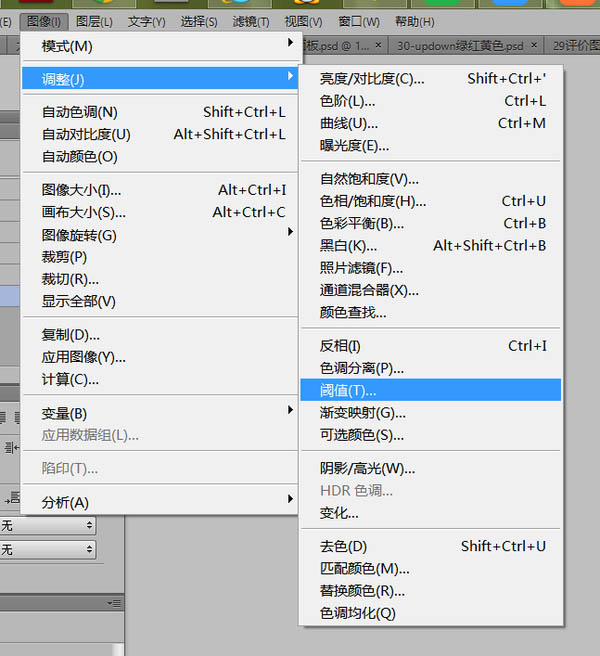
Task: Apply 去色(D) command
Action: click(431, 546)
